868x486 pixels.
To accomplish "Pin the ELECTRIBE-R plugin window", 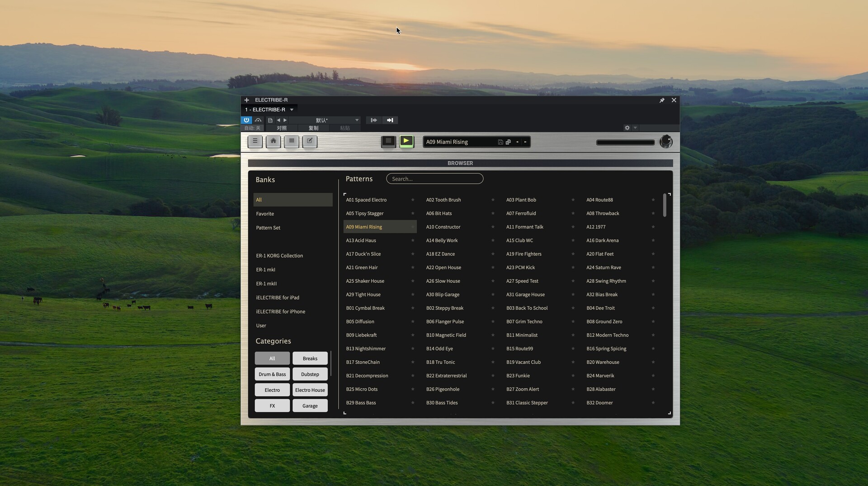I will tap(662, 100).
